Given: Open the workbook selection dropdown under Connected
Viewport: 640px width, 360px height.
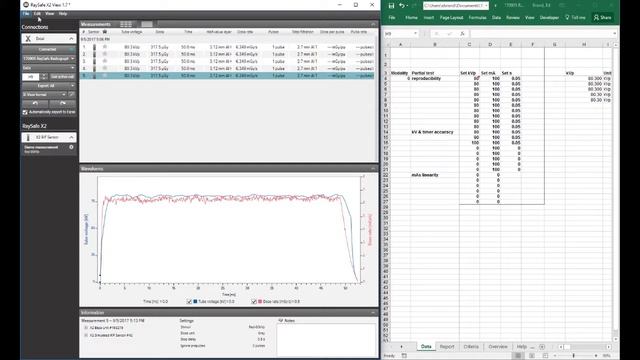Looking at the screenshot, I should [x=49, y=59].
